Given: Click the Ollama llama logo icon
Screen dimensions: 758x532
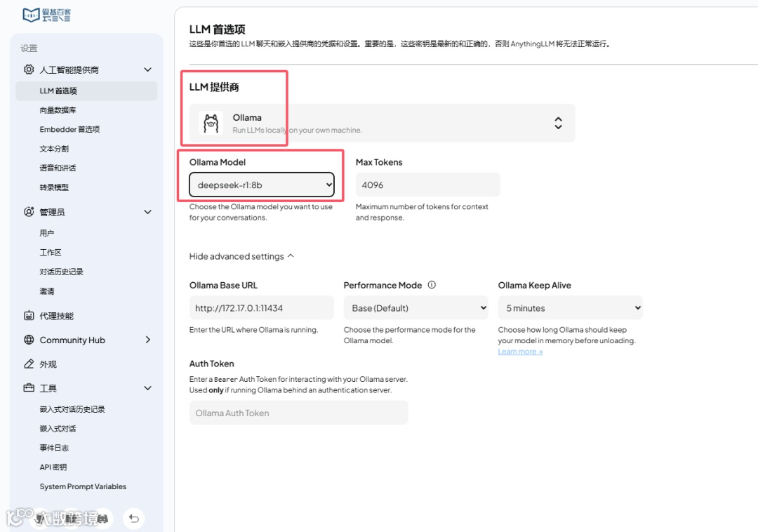Looking at the screenshot, I should [x=211, y=124].
